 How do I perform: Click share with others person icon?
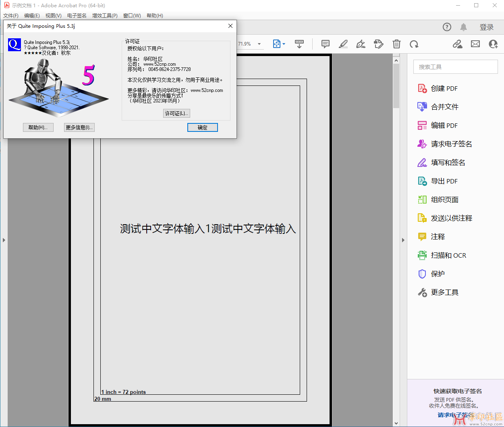pos(493,44)
